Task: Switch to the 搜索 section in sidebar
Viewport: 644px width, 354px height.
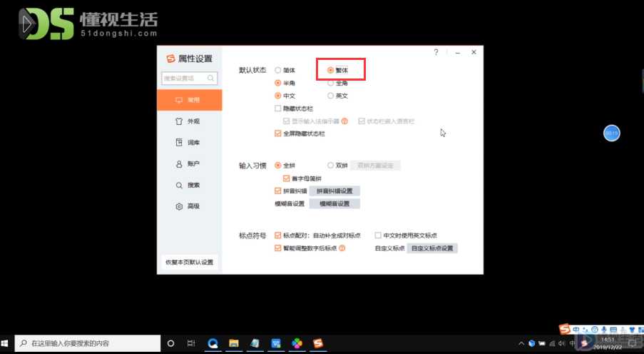Action: [x=189, y=185]
